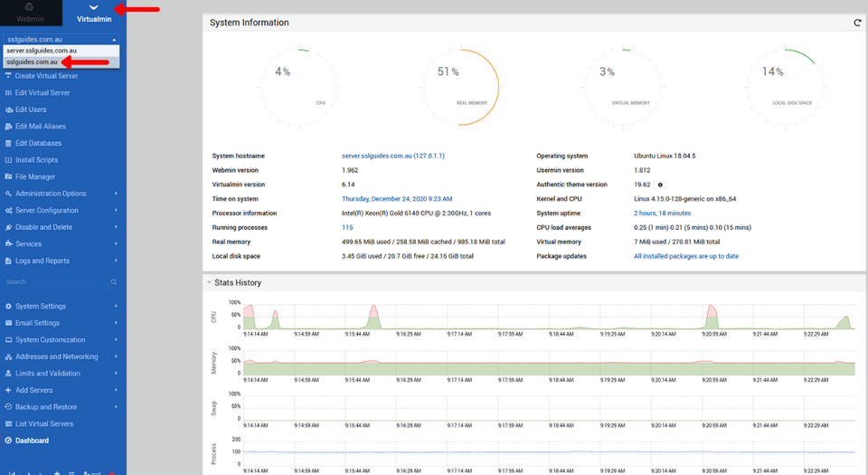
Task: Click the sidebar Search input field
Action: [x=54, y=282]
